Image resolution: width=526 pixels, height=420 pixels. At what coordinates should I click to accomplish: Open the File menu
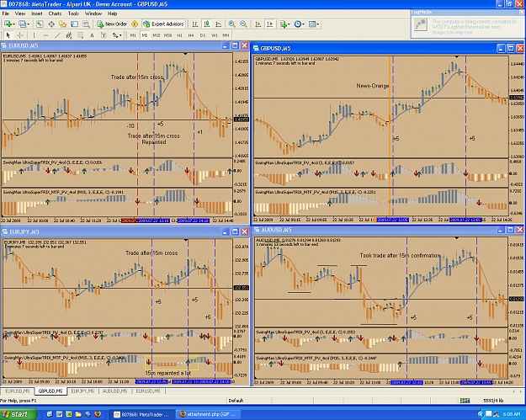5,13
